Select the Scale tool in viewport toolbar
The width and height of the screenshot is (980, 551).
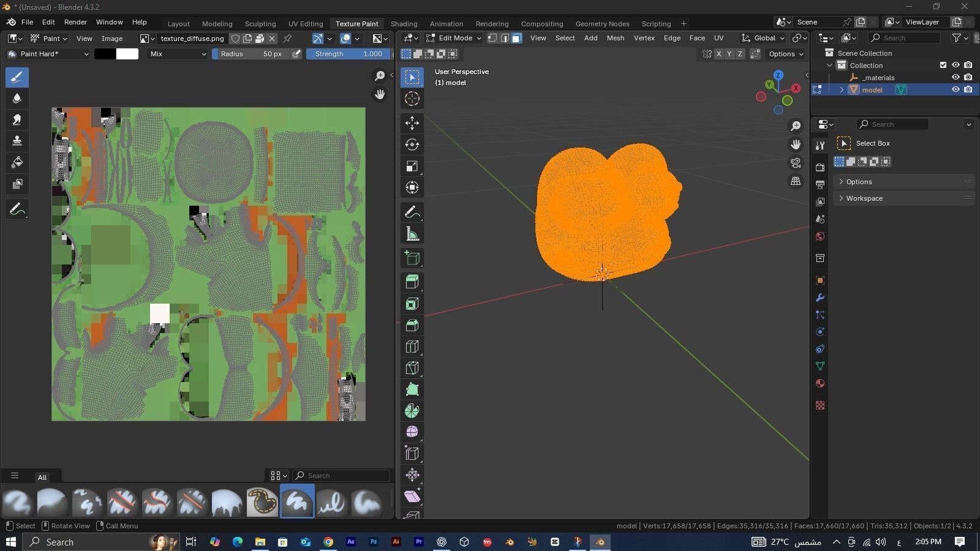412,166
